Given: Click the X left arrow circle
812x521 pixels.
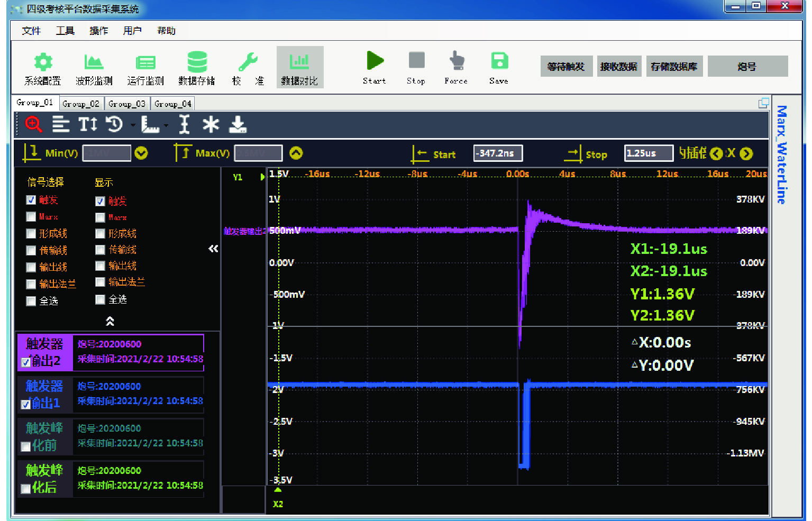Looking at the screenshot, I should [716, 154].
